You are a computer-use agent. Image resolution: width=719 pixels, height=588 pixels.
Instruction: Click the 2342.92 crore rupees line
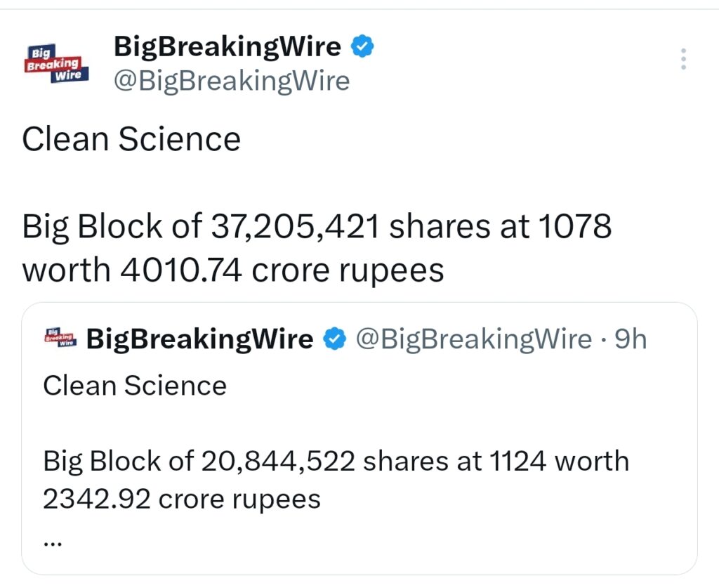pyautogui.click(x=183, y=499)
